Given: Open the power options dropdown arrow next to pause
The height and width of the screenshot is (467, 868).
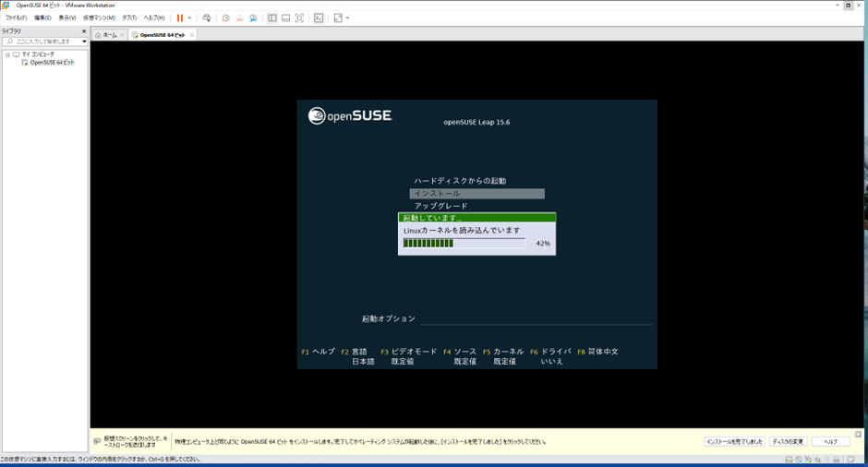Looking at the screenshot, I should pos(189,18).
